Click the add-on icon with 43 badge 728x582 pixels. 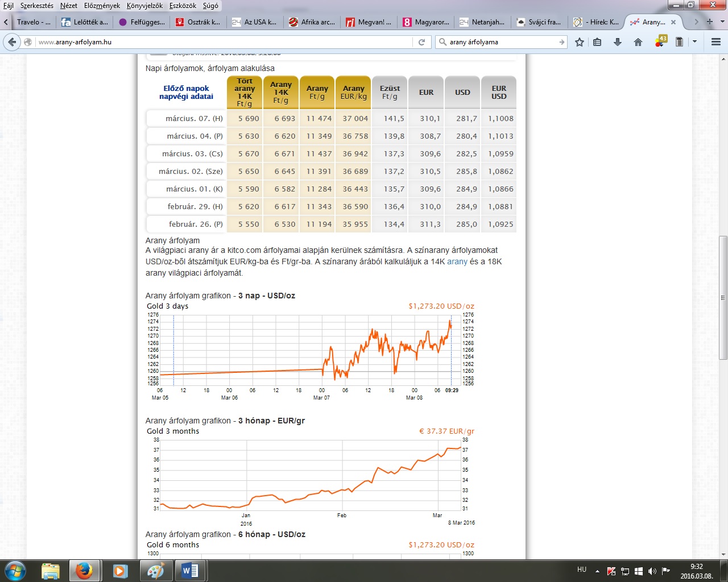[660, 42]
